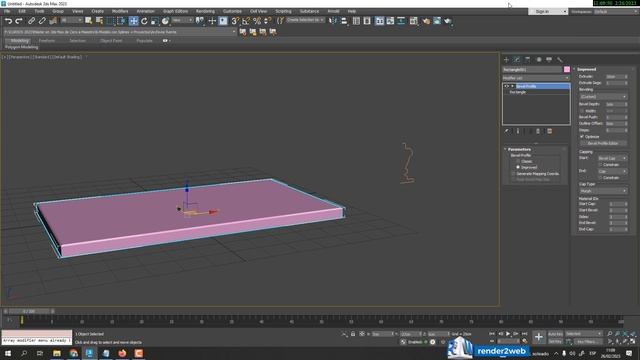The width and height of the screenshot is (640, 360).
Task: Click the Pin Stack icon below modifier list
Action: tap(507, 131)
